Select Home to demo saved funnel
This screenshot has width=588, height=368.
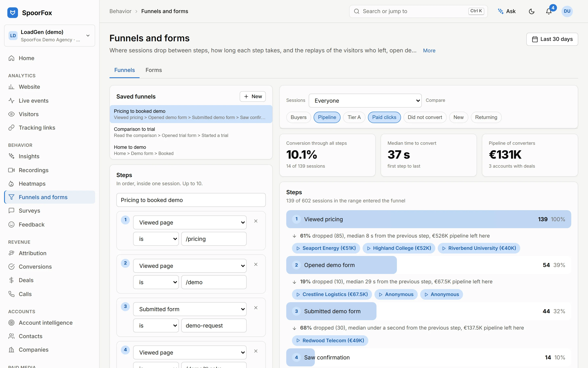191,150
